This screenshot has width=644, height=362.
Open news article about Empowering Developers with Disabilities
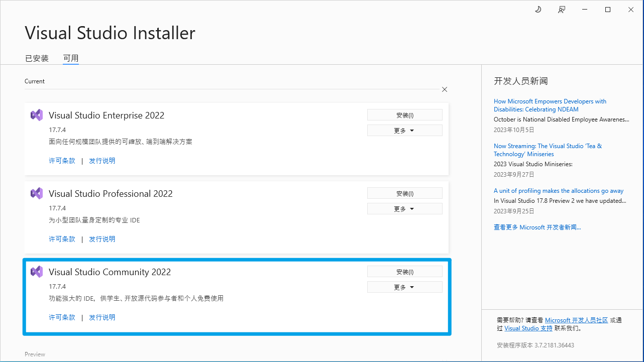(x=550, y=105)
